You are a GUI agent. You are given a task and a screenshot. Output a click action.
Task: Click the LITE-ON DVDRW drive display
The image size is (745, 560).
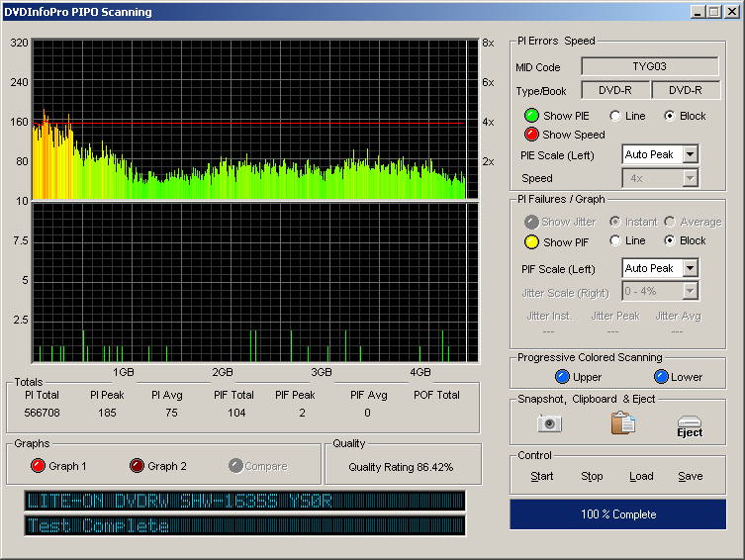[x=244, y=501]
